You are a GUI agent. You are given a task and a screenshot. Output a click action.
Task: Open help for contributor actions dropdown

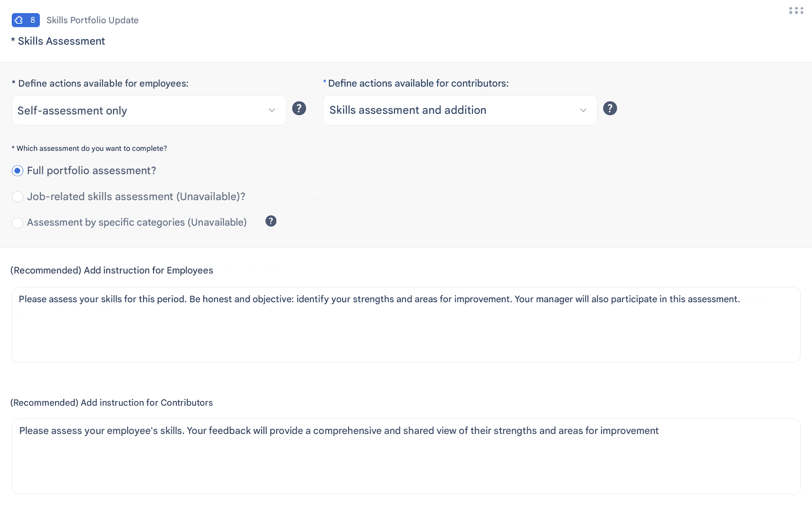[x=610, y=108]
